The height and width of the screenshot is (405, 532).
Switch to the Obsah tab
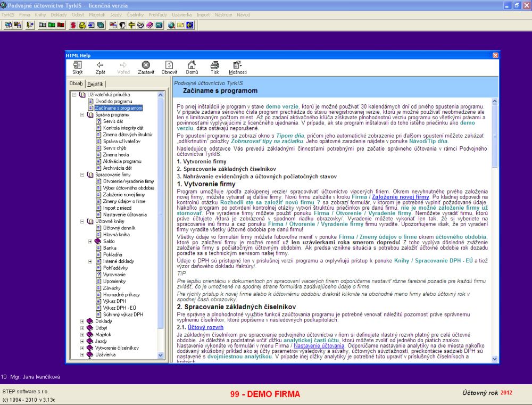pos(76,84)
